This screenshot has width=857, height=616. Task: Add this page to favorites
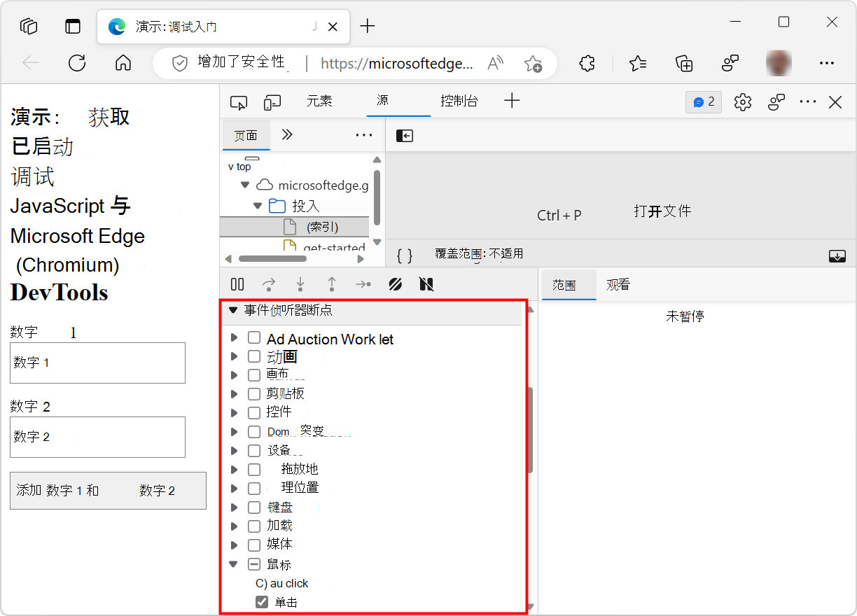coord(533,64)
